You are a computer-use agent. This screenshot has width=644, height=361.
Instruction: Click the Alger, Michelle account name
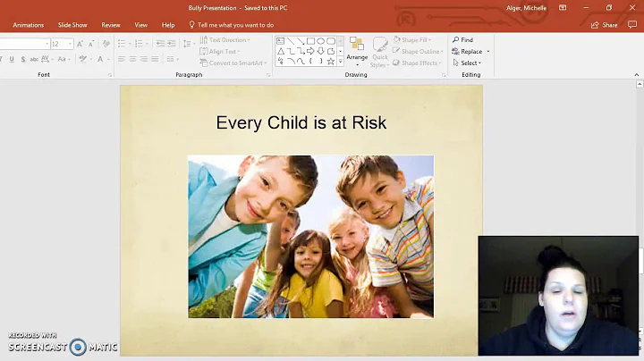[x=526, y=8]
